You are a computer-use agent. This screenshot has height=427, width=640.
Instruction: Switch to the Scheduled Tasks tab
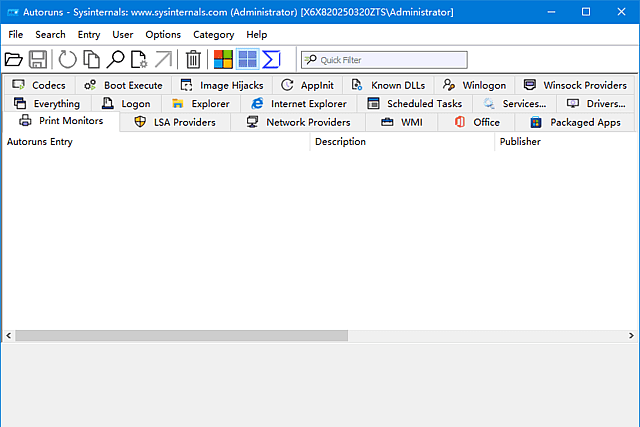click(415, 104)
